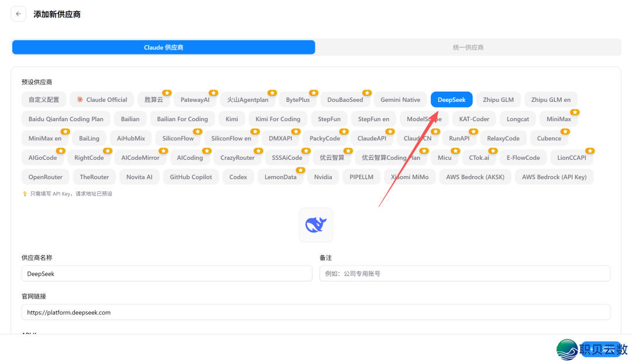This screenshot has height=364, width=632.
Task: Choose the PatewayAI preset
Action: 195,99
